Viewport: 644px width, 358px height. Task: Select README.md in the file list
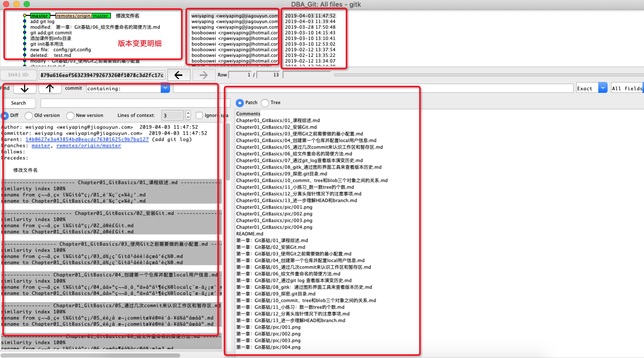click(250, 234)
